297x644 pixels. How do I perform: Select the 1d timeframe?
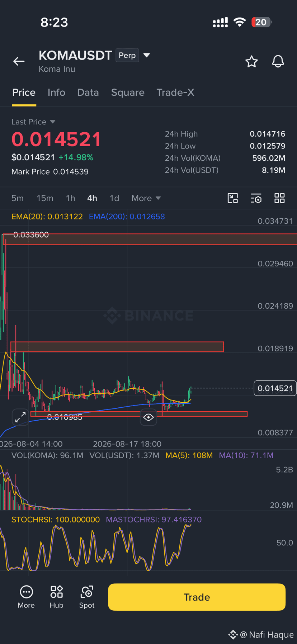point(114,198)
